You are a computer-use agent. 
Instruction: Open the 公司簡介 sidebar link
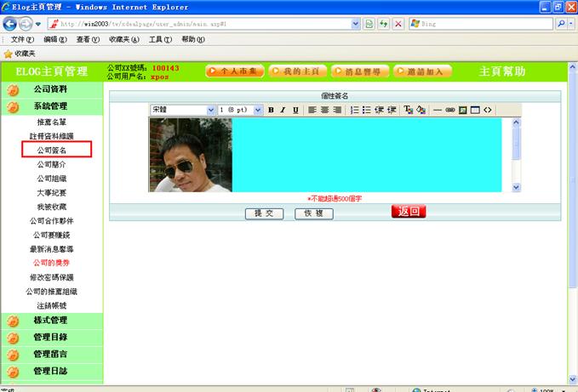click(51, 165)
